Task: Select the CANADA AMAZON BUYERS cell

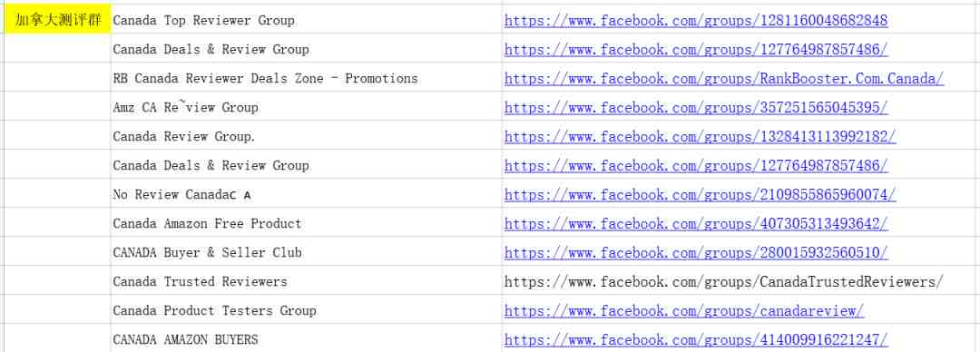Action: click(307, 338)
